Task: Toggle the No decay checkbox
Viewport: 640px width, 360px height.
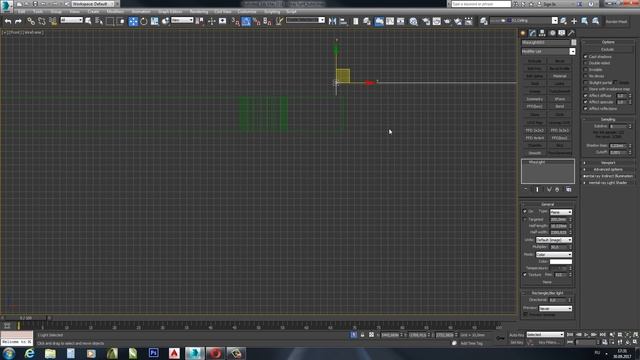Action: pyautogui.click(x=586, y=76)
